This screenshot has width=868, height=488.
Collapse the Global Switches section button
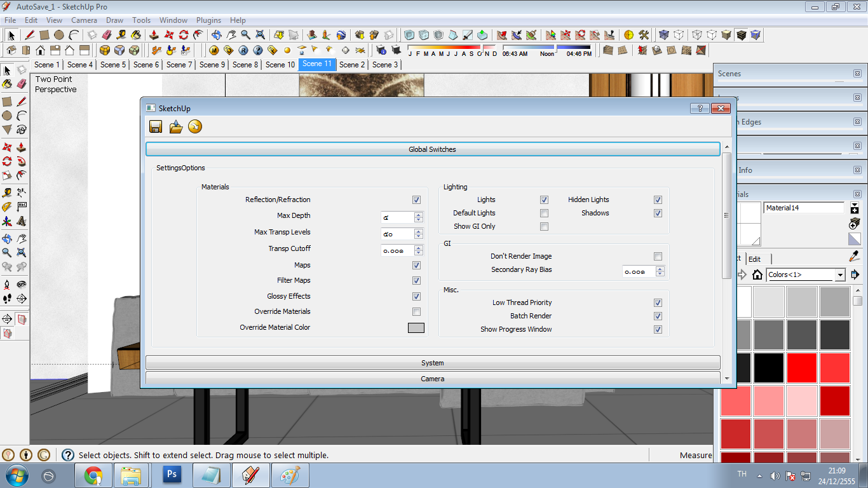[x=432, y=149]
